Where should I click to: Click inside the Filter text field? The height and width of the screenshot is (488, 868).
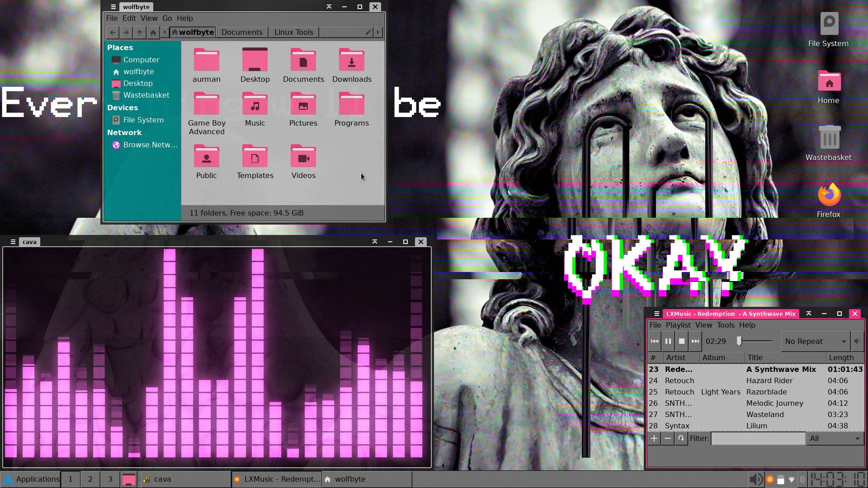point(757,438)
